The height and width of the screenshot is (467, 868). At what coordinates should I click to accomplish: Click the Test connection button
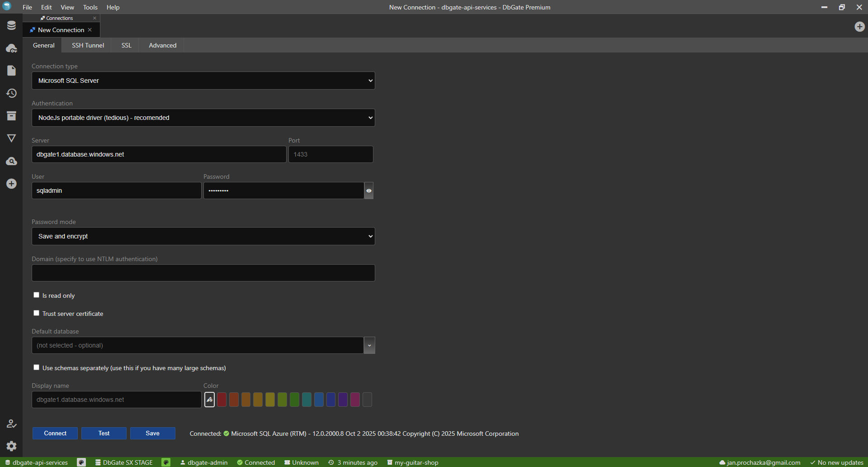click(104, 433)
